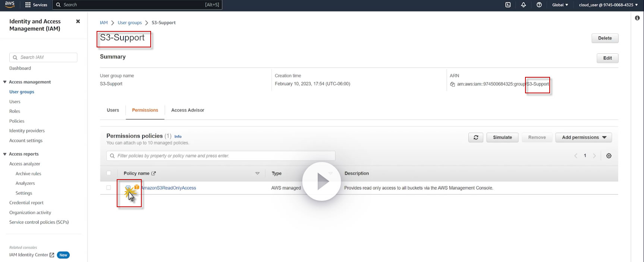Screen dimensions: 644x262
Task: Open table preferences gear icon
Action: click(609, 156)
